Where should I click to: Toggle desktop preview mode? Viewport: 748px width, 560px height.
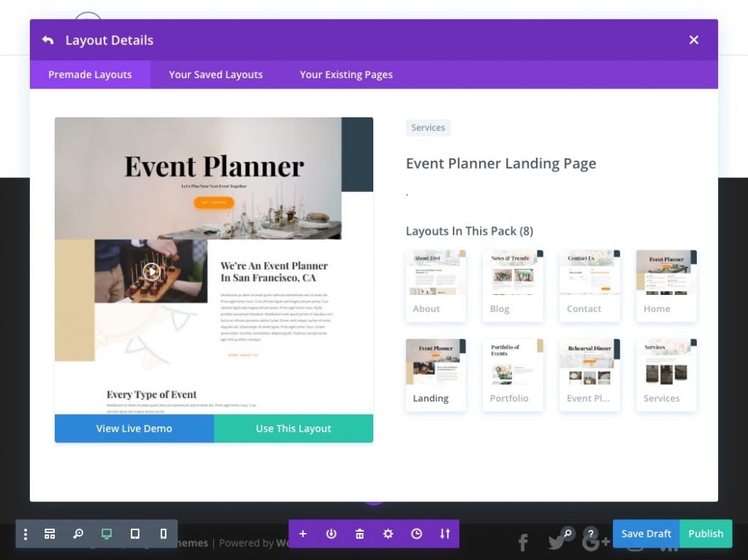coord(107,534)
